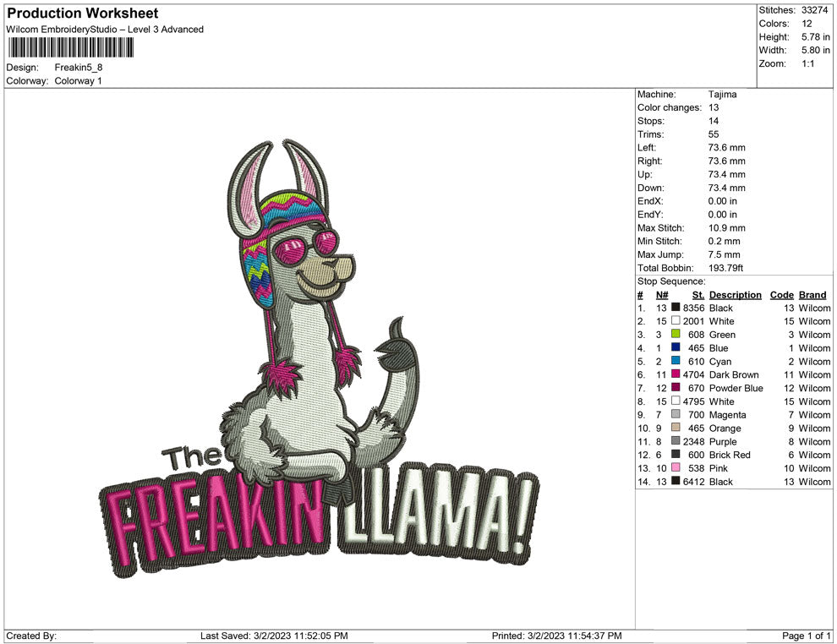The width and height of the screenshot is (837, 644).
Task: Click the llama embroidery design preview
Action: [x=320, y=360]
